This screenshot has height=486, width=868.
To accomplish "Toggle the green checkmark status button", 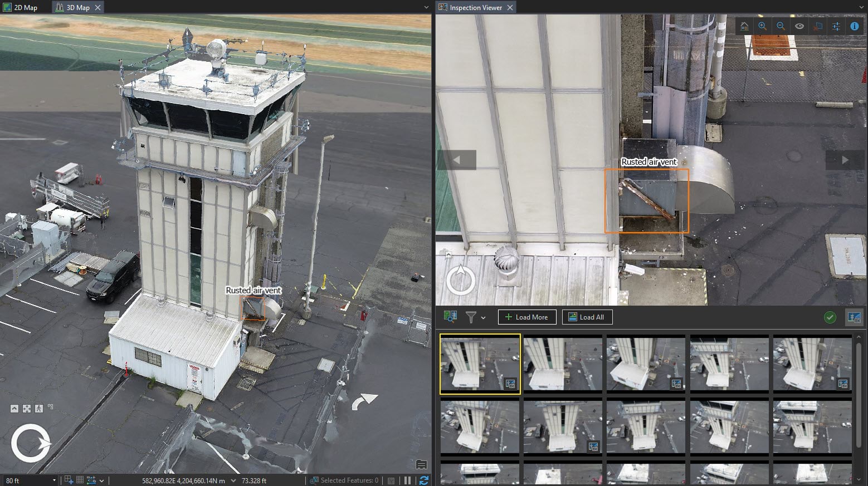I will coord(830,317).
